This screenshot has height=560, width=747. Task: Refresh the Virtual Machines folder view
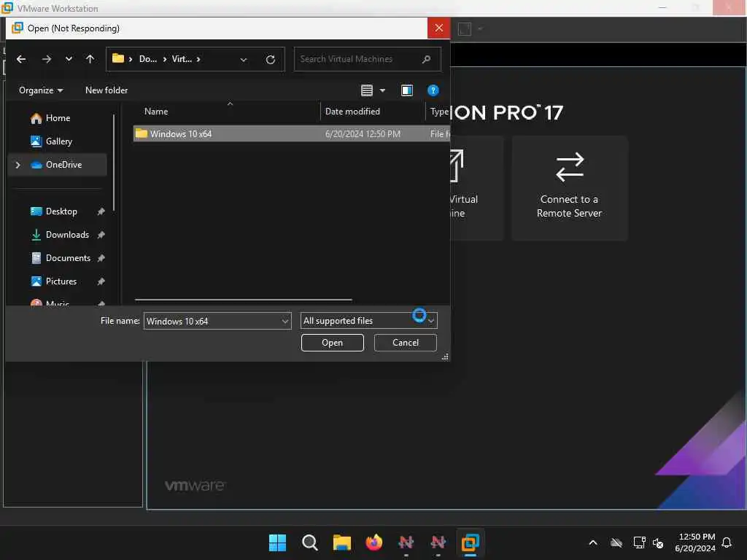coord(270,60)
